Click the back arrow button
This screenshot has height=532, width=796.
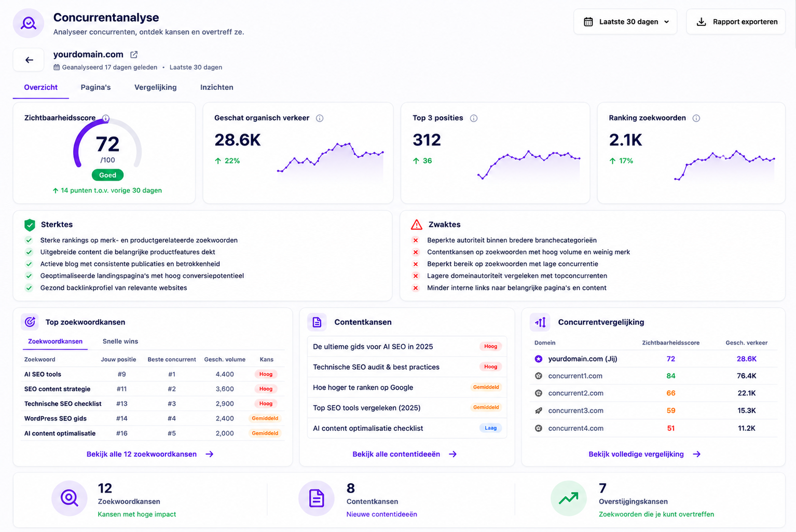pyautogui.click(x=29, y=60)
